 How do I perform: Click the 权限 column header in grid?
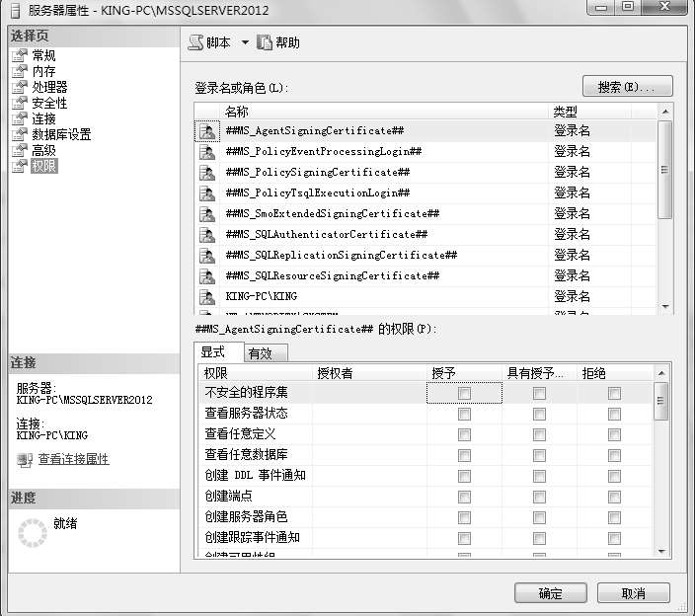point(256,373)
